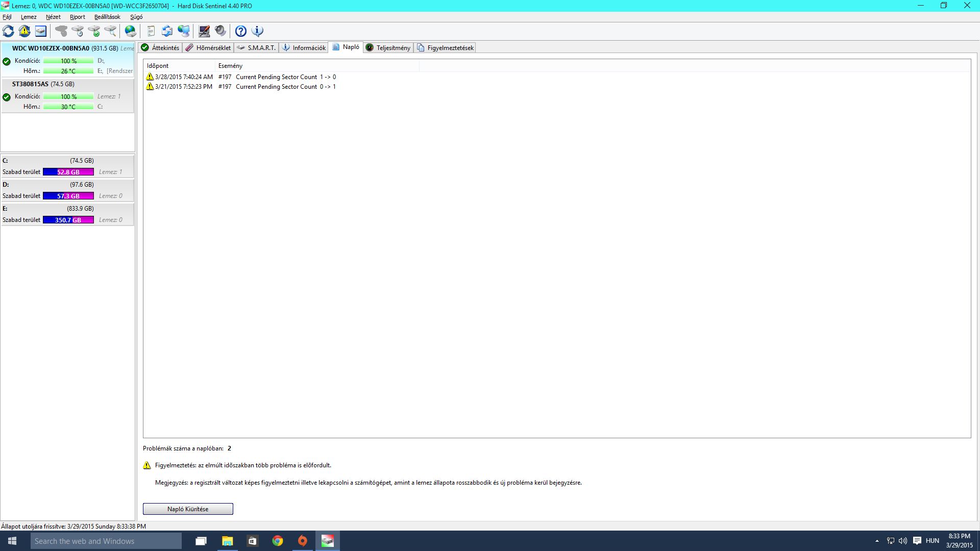The height and width of the screenshot is (551, 980).
Task: Show hidden system tray icons arrow
Action: point(877,541)
